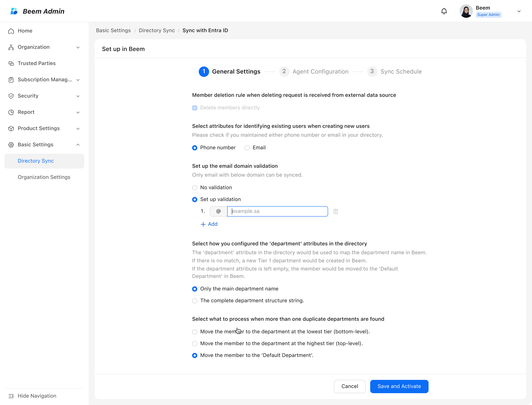Screen dimensions: 532x405
Task: Select move to highest tier department option
Action: point(195,343)
